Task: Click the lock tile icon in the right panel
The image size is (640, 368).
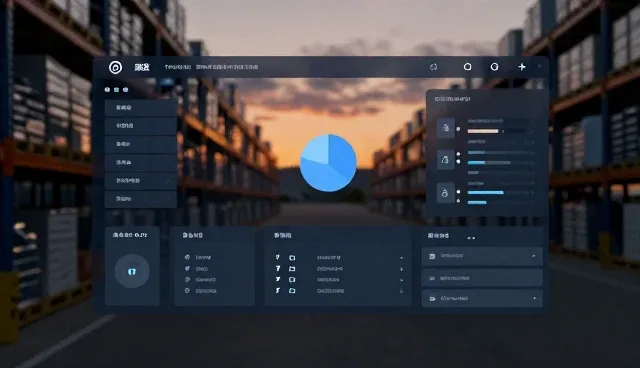Action: (445, 193)
